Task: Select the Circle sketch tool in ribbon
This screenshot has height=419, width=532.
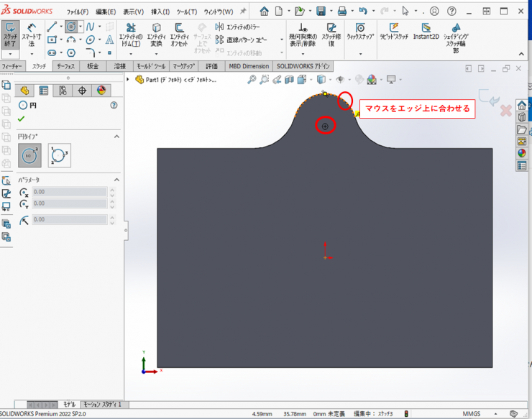Action: (x=71, y=27)
